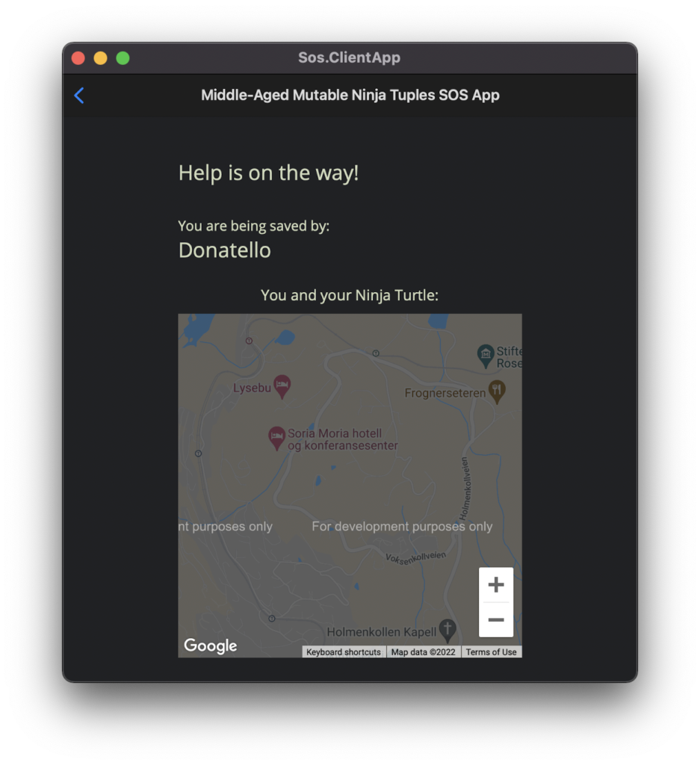Viewport: 700px width, 765px height.
Task: Go back using the blue chevron arrow
Action: 79,96
